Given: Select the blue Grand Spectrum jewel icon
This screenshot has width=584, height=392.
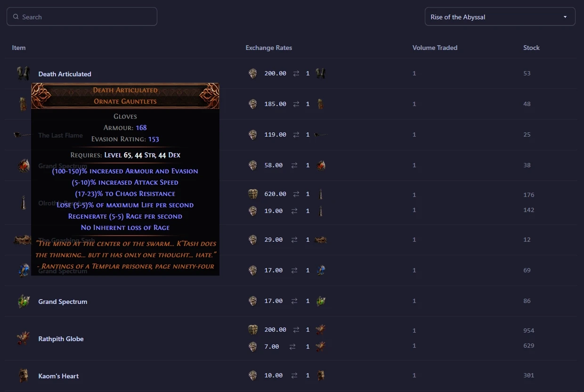Looking at the screenshot, I should [x=24, y=270].
